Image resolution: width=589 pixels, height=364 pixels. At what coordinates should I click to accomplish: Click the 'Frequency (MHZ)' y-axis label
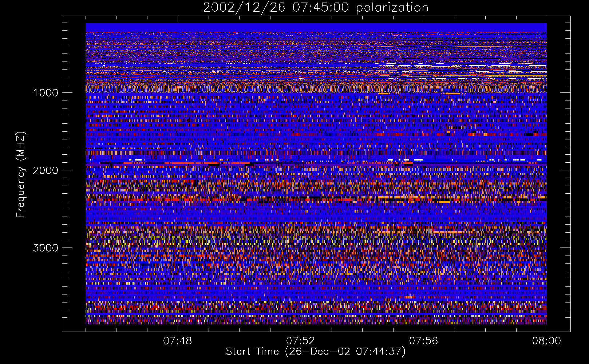[21, 175]
